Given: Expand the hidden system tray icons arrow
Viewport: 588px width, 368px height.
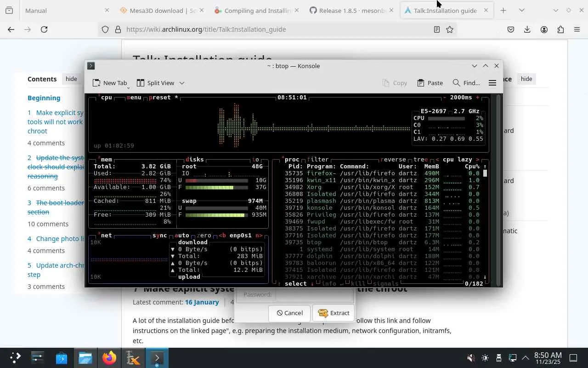Looking at the screenshot, I should pos(526,358).
